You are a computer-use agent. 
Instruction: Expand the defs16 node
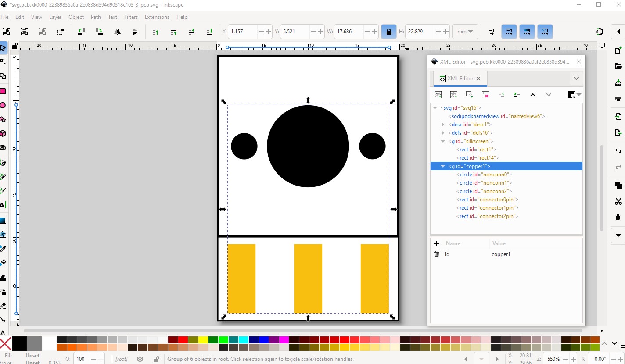coord(442,133)
